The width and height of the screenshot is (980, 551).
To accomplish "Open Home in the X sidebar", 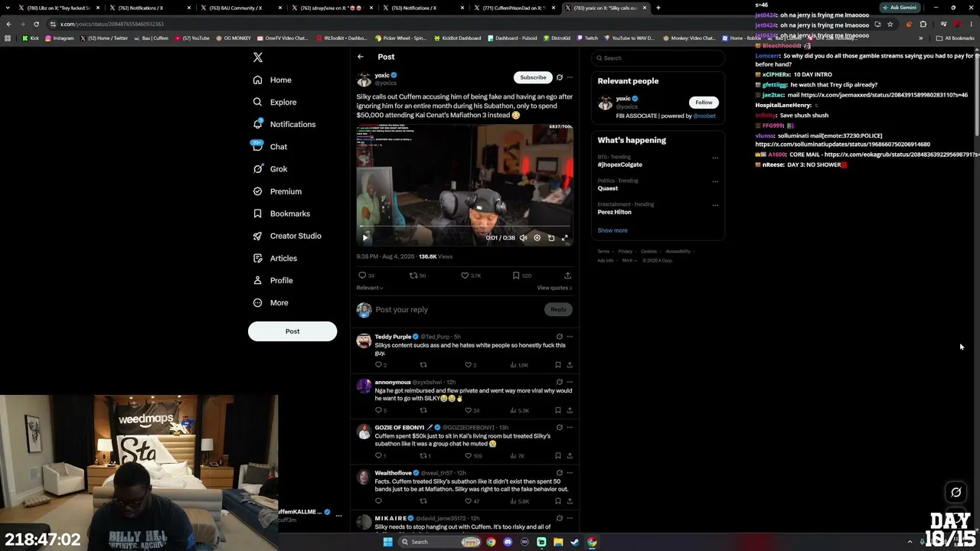I will point(272,80).
